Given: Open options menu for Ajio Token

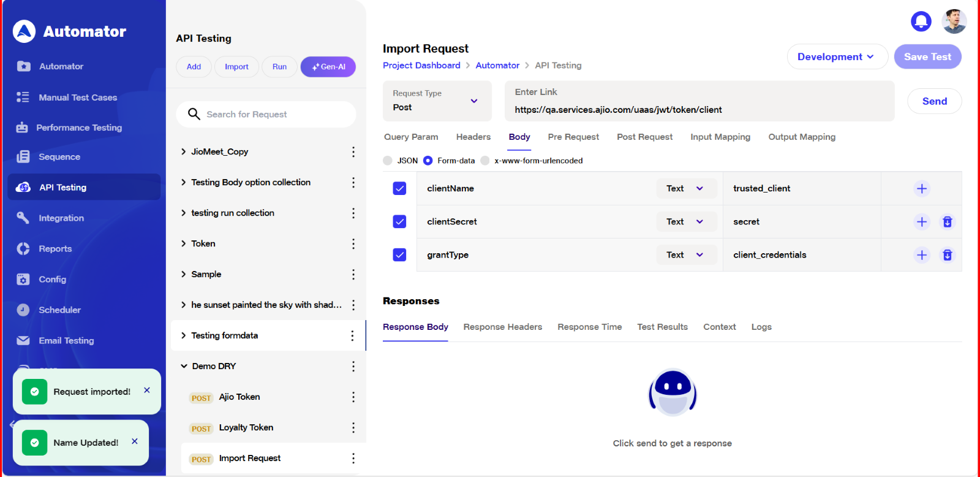Looking at the screenshot, I should click(353, 397).
